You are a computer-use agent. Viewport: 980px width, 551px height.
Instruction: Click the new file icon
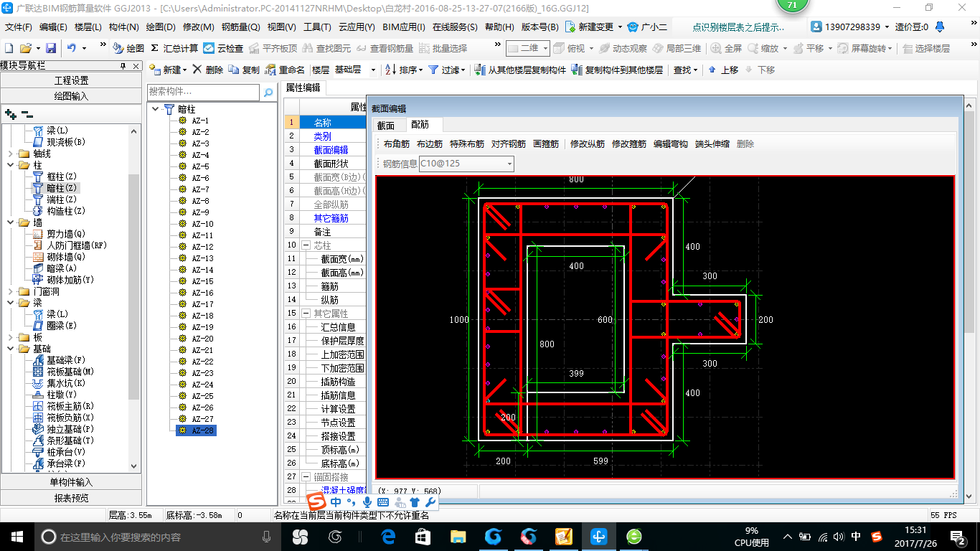(x=9, y=48)
